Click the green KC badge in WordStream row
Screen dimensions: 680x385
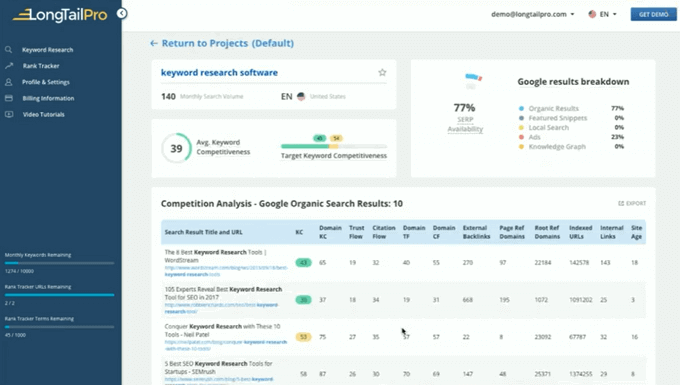pyautogui.click(x=303, y=263)
